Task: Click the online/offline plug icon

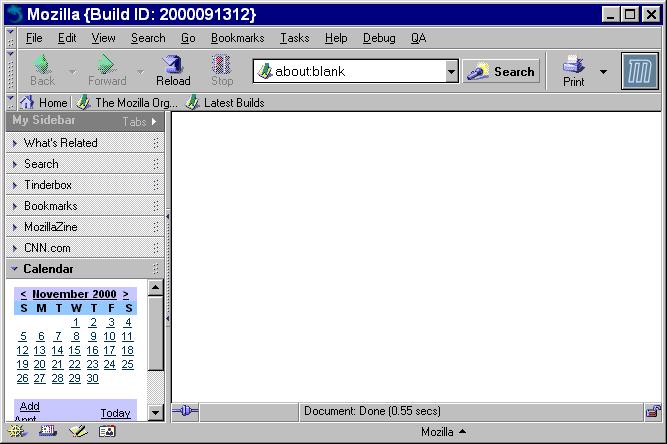Action: pyautogui.click(x=185, y=411)
